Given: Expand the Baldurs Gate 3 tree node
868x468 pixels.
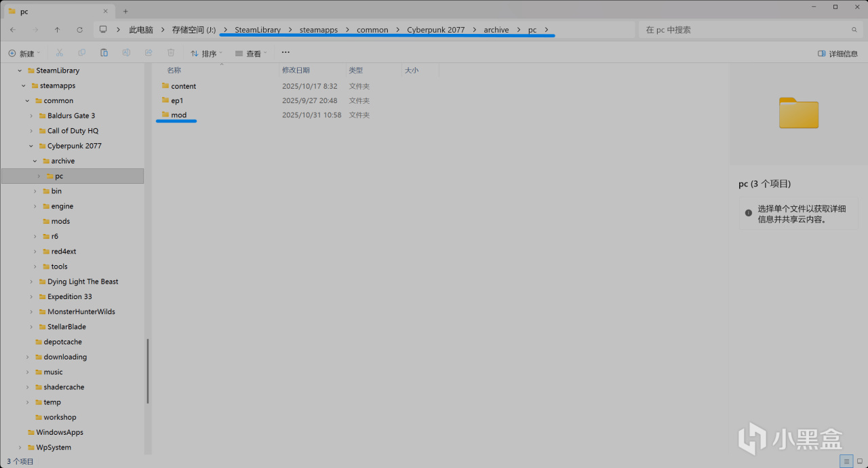Looking at the screenshot, I should click(31, 116).
